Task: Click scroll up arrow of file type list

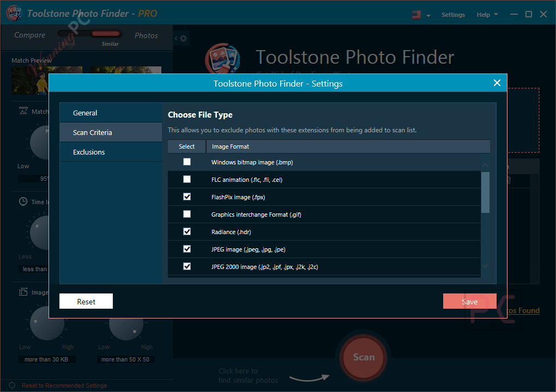Action: pyautogui.click(x=486, y=166)
